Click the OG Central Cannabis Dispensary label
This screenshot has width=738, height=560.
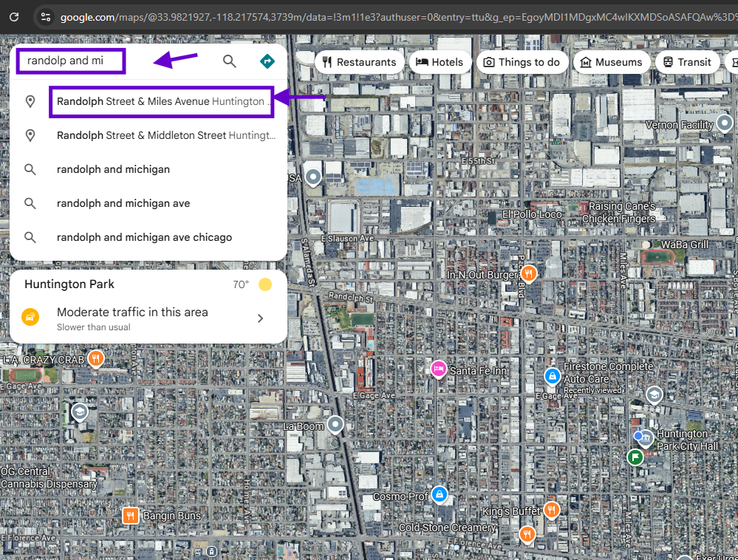[49, 478]
